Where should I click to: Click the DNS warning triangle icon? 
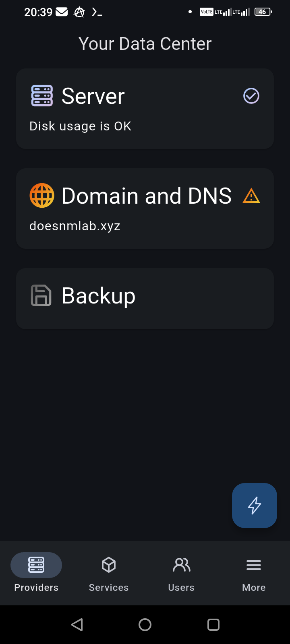[251, 196]
